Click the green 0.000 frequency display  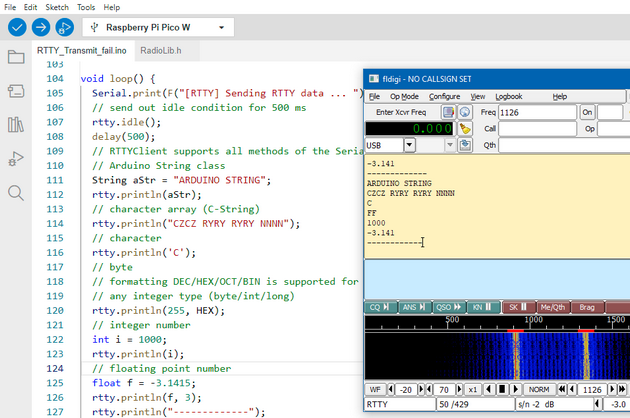[409, 129]
